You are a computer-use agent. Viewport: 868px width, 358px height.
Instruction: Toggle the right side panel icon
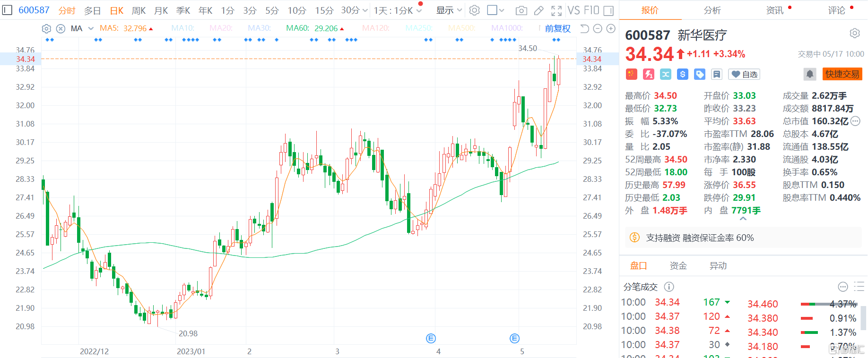pyautogui.click(x=609, y=10)
